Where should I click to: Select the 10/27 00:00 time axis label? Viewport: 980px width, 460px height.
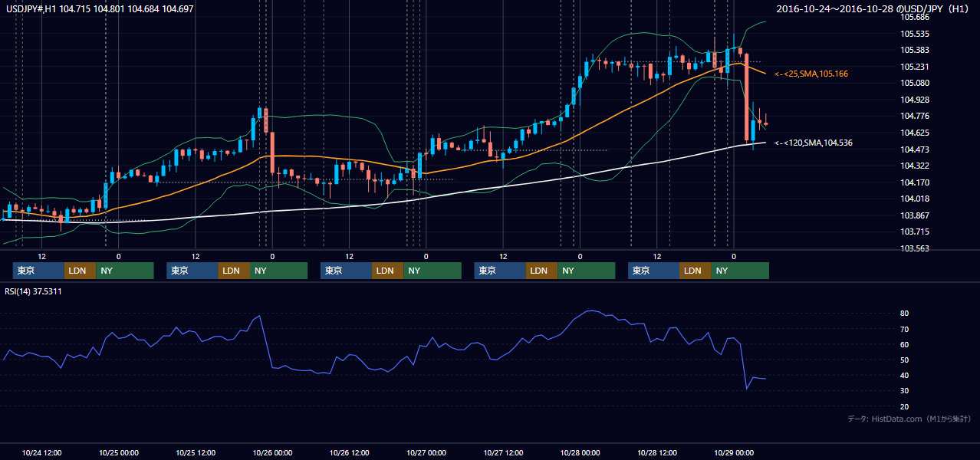(427, 452)
